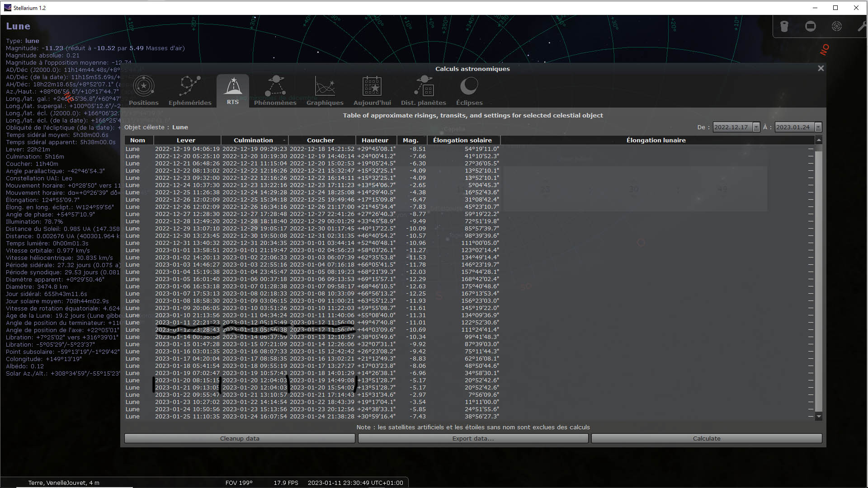Viewport: 868px width, 488px height.
Task: Open the Ephémérides tab icon
Action: (x=190, y=90)
